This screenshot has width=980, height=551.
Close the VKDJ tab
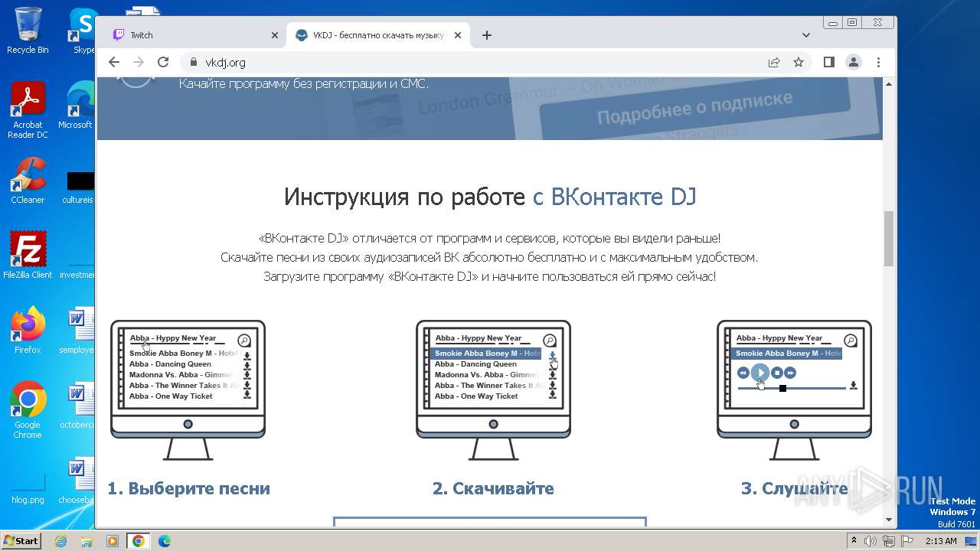tap(458, 35)
